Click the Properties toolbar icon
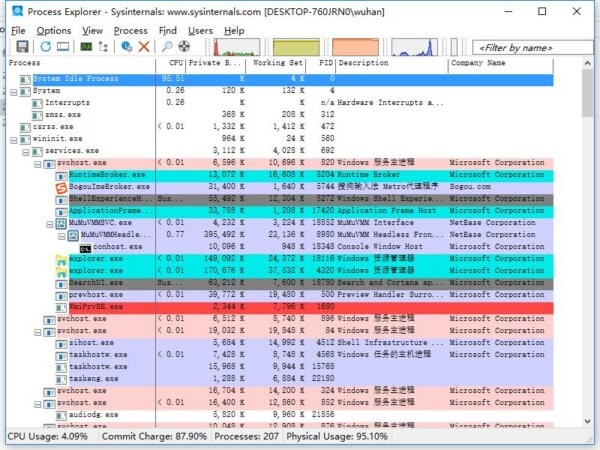 pyautogui.click(x=126, y=47)
